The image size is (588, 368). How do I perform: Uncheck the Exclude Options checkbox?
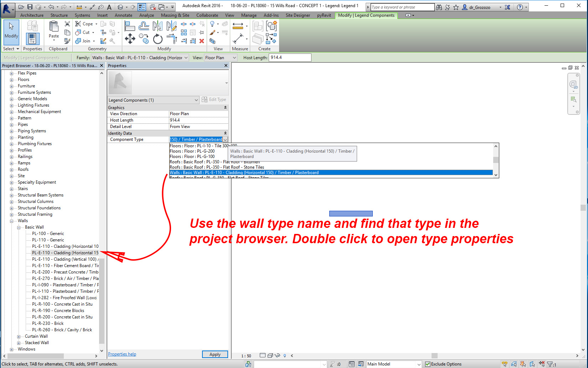[427, 364]
